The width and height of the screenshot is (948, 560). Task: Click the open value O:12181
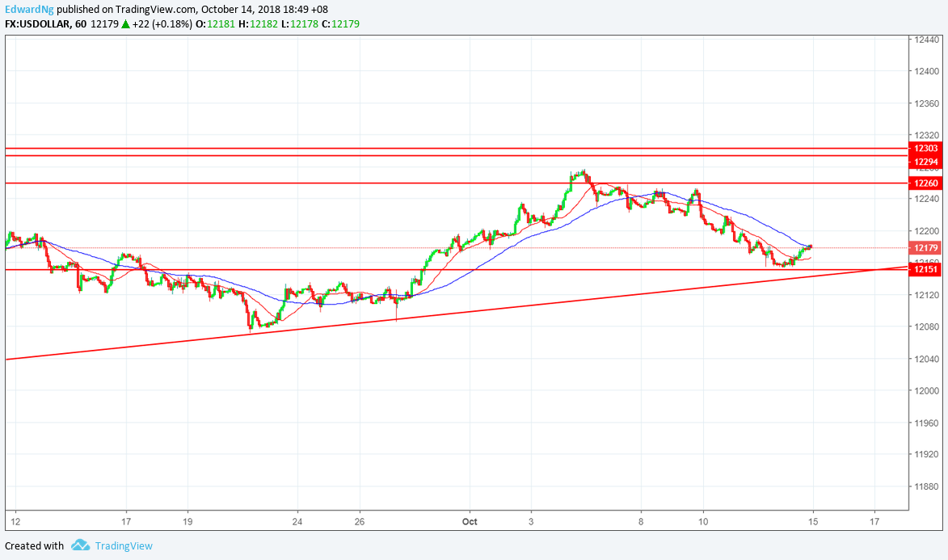(x=216, y=24)
